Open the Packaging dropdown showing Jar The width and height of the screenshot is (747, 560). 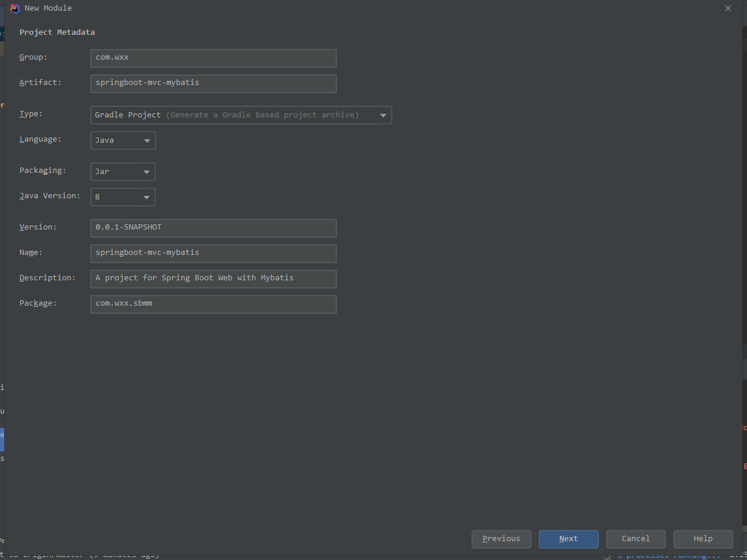(x=123, y=172)
